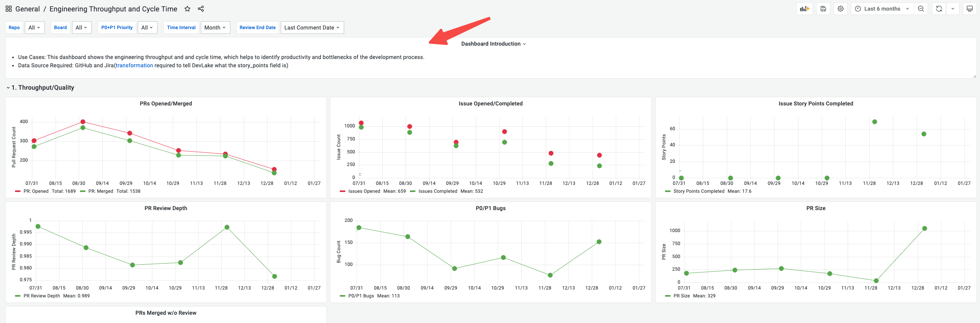Save dashboard with the disk icon
This screenshot has height=323, width=980.
point(823,9)
